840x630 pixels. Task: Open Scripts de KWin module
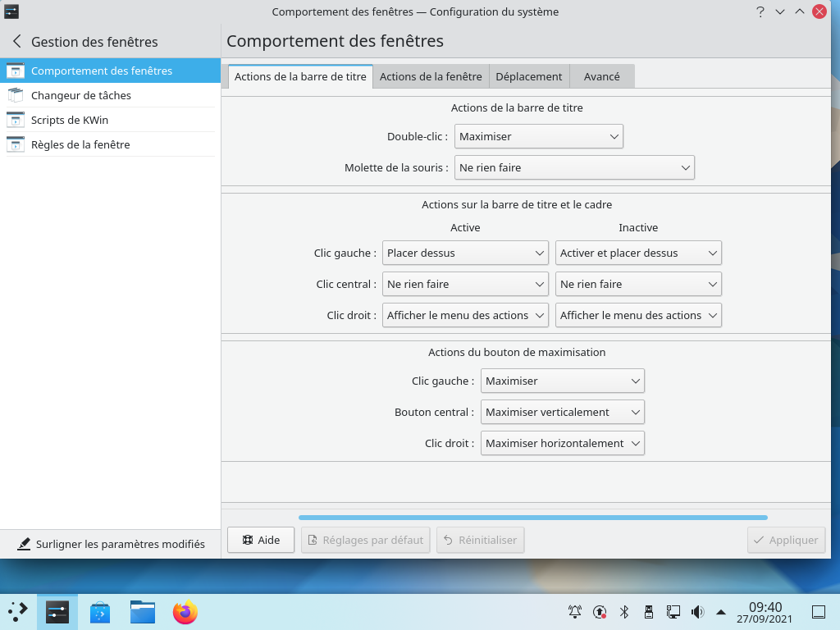click(x=111, y=120)
